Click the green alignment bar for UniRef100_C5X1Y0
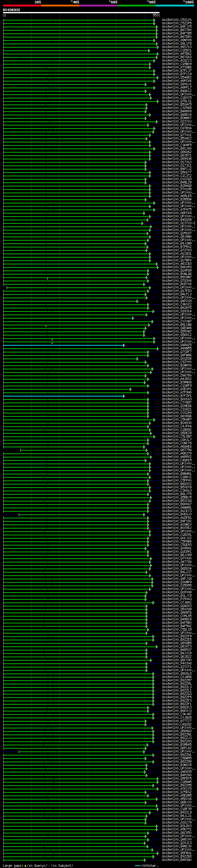The width and height of the screenshot is (197, 868). [x=79, y=20]
